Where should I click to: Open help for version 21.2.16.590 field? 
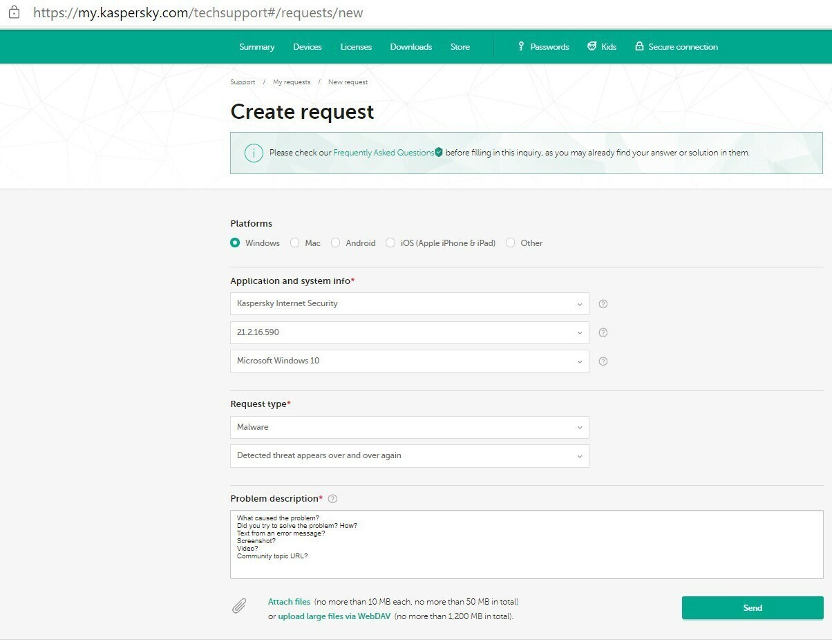pyautogui.click(x=603, y=332)
